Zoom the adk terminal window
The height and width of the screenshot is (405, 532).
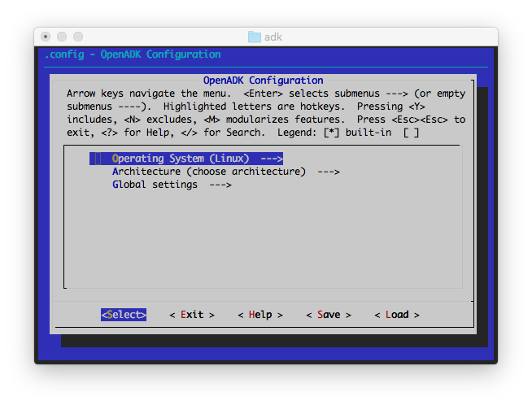click(79, 37)
